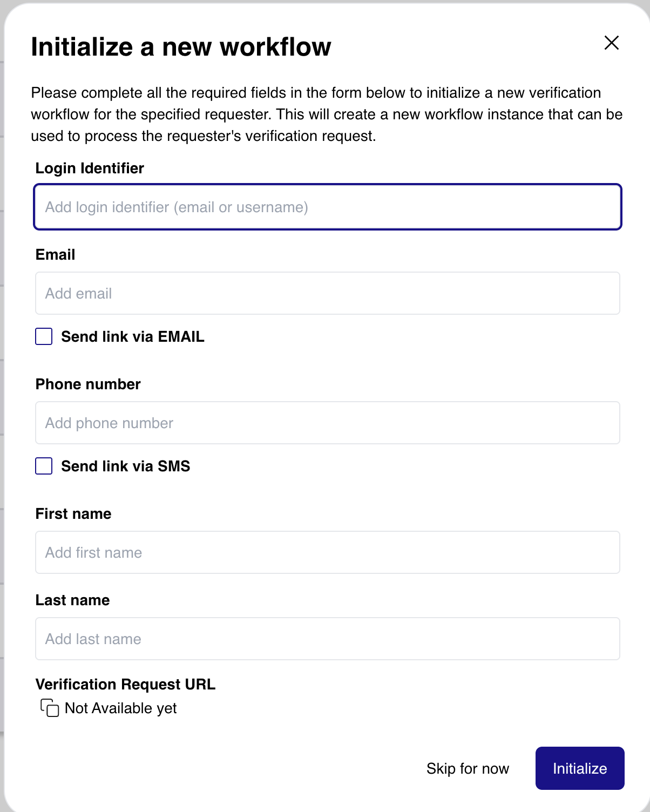Click Skip for now
Viewport: 650px width, 812px height.
[468, 768]
